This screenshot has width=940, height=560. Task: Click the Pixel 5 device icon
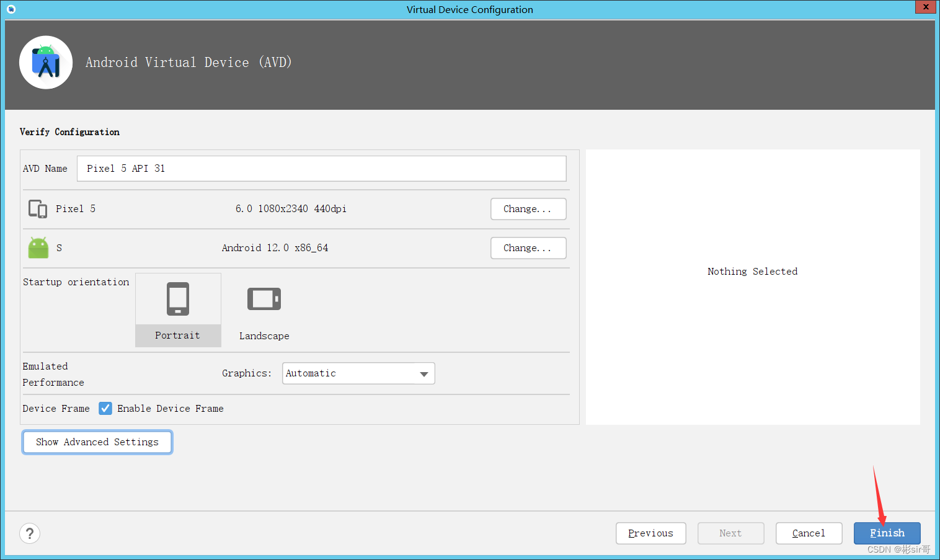coord(38,209)
